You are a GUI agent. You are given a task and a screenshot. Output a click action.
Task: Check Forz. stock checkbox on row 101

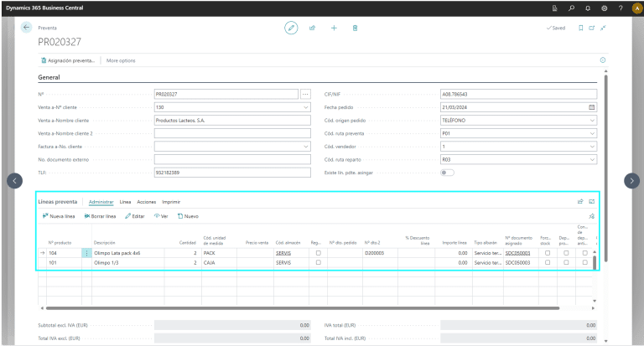[548, 263]
